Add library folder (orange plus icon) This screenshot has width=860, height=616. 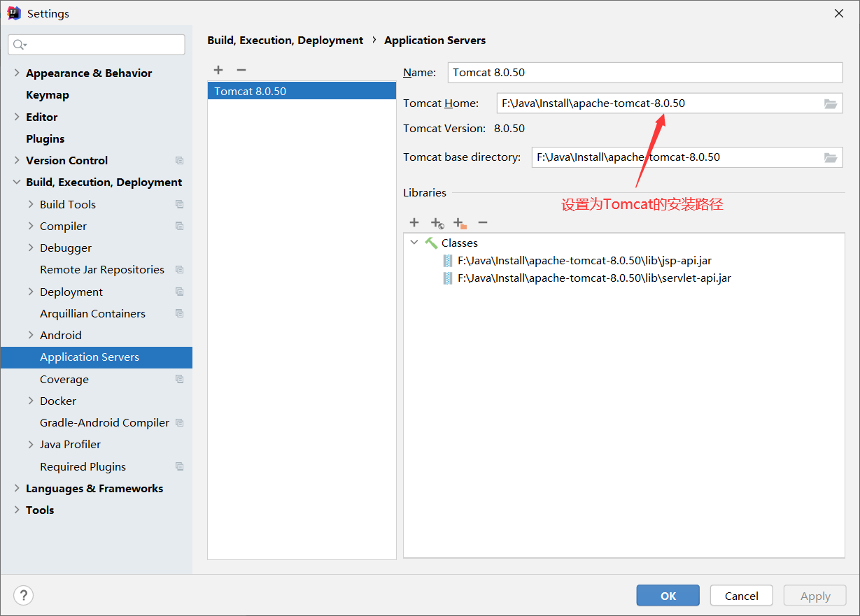pyautogui.click(x=460, y=223)
